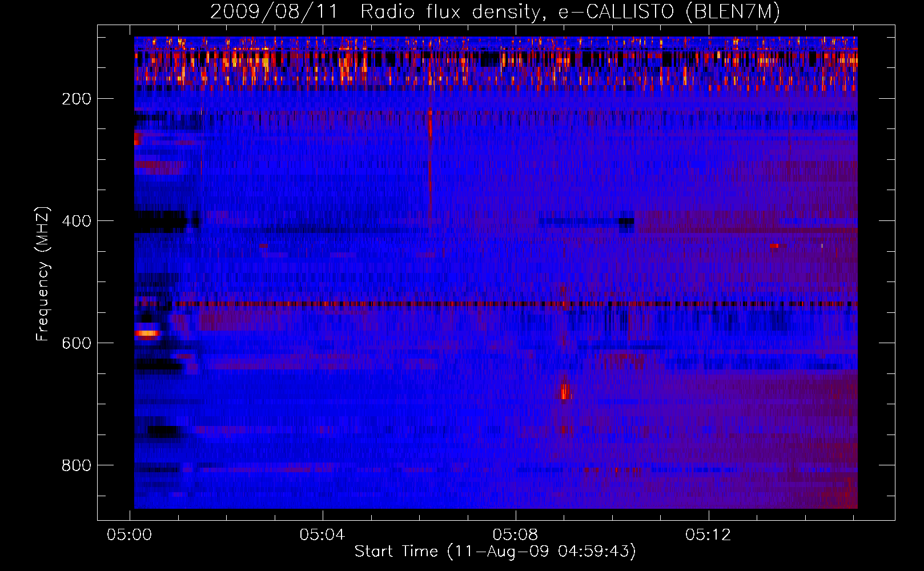Click the 600 frequency axis label

[x=77, y=343]
